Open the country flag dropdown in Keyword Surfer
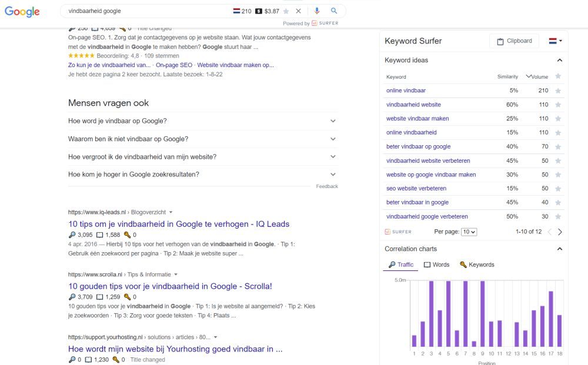The image size is (588, 365). pyautogui.click(x=555, y=41)
